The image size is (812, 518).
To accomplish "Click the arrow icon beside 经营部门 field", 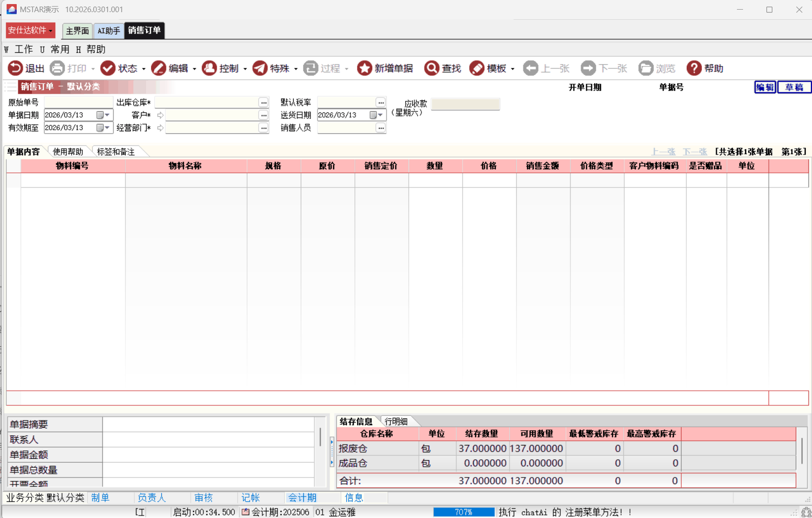I will (x=160, y=128).
